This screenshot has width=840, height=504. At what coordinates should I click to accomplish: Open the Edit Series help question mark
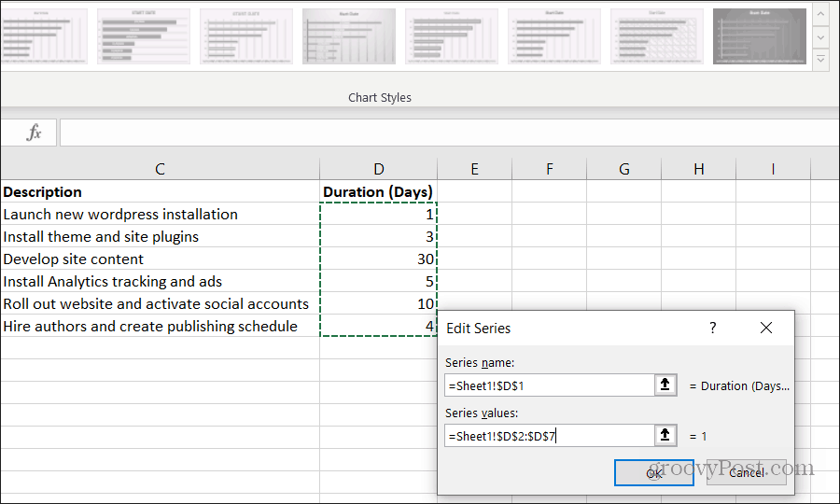(712, 328)
